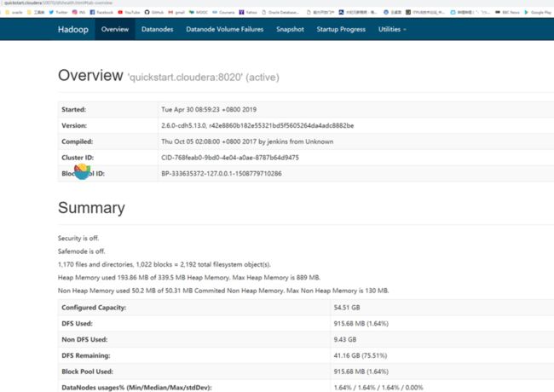Open the Google Play bookmark
Screen dimensions: 554x392
pyautogui.click(x=538, y=12)
